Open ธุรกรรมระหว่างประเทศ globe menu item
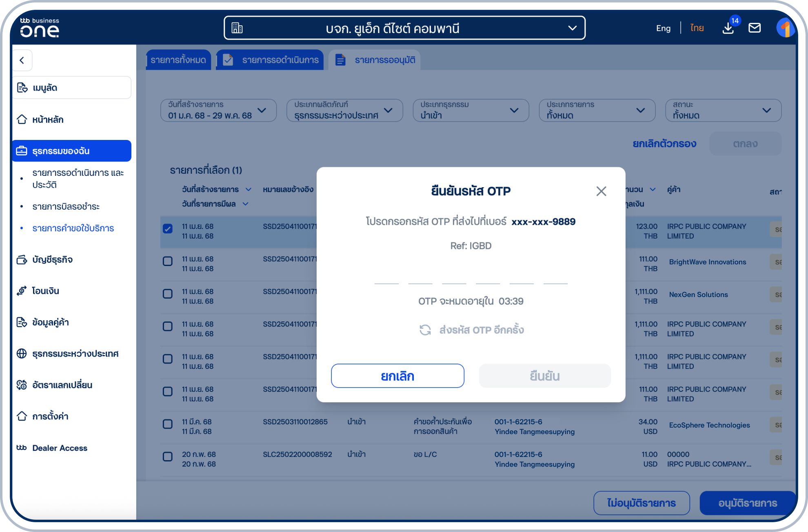 75,353
